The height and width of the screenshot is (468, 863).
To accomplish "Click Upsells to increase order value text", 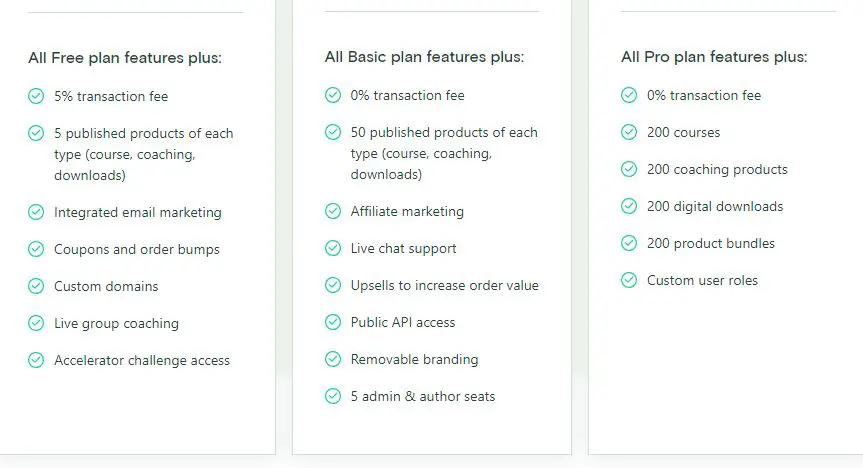I will (x=444, y=285).
